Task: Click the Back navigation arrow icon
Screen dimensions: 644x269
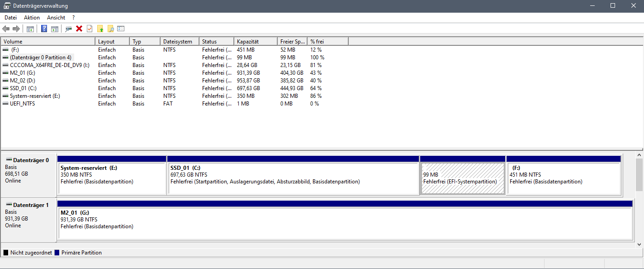Action: (x=6, y=29)
